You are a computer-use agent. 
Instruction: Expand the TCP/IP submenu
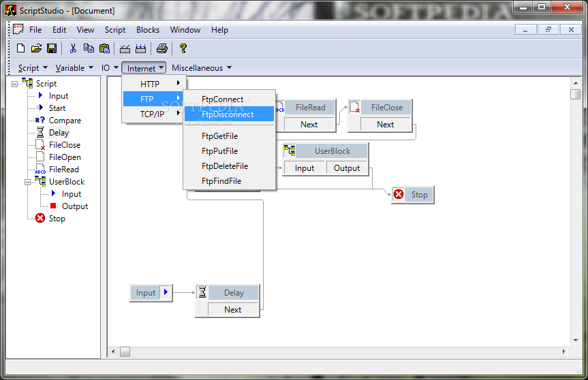(154, 114)
